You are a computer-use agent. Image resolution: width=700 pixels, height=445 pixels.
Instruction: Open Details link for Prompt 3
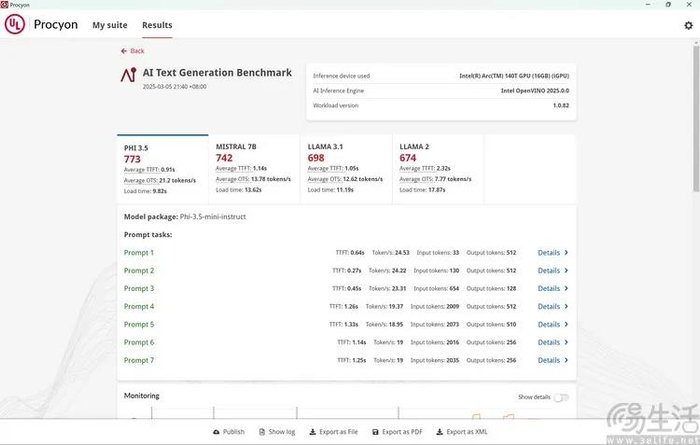549,288
